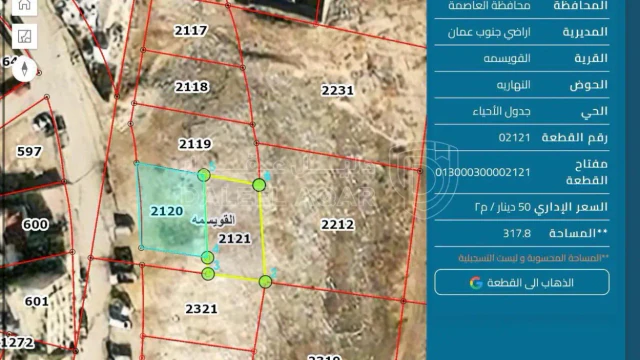Click vertex marker 4 near parcel 2120
This screenshot has width=640, height=360.
click(207, 258)
